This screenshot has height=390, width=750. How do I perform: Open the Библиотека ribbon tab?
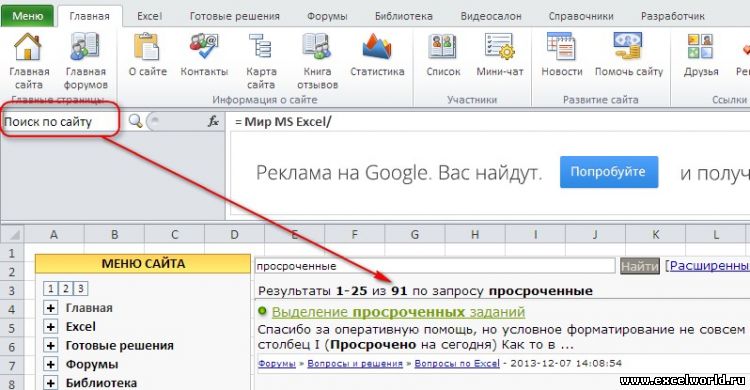point(403,16)
